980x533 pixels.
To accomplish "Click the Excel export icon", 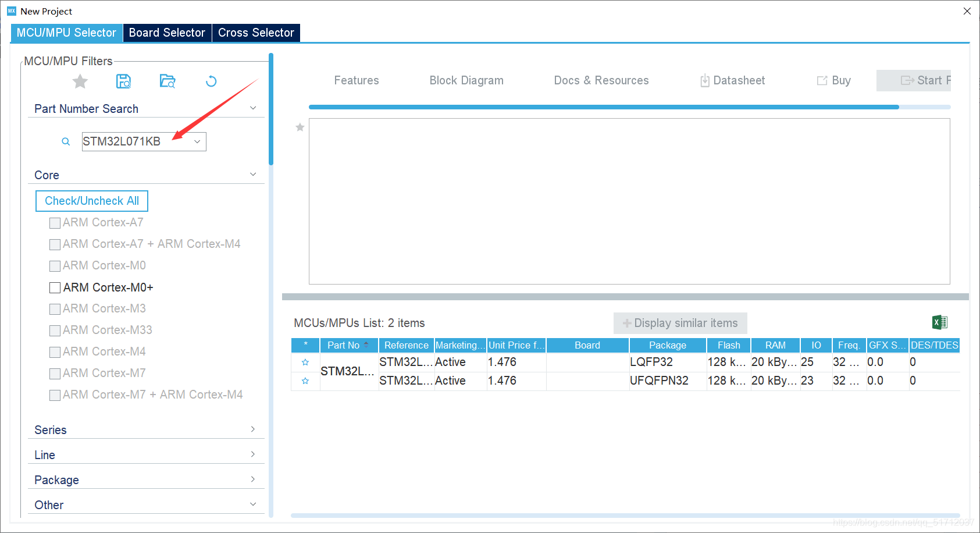I will point(940,322).
